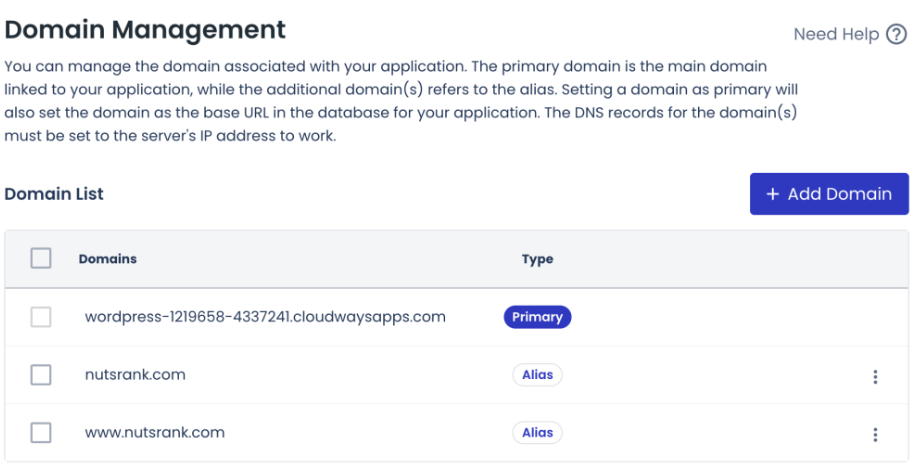Toggle the select-all checkbox in table header
917x468 pixels.
41,259
